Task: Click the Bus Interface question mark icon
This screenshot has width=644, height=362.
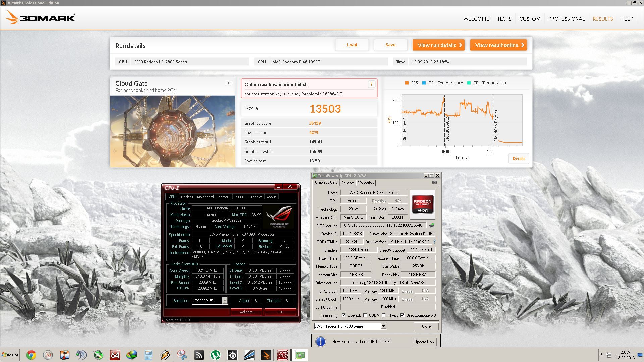Action: 434,242
